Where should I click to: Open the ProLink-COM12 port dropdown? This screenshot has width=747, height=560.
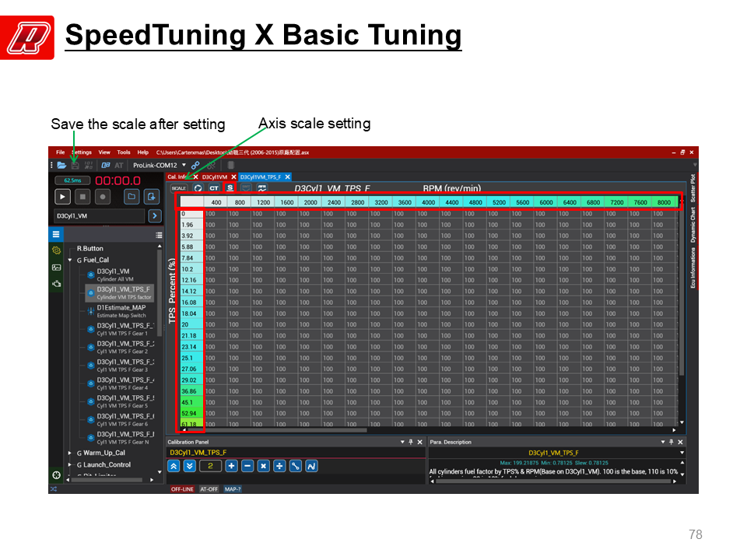pos(184,165)
